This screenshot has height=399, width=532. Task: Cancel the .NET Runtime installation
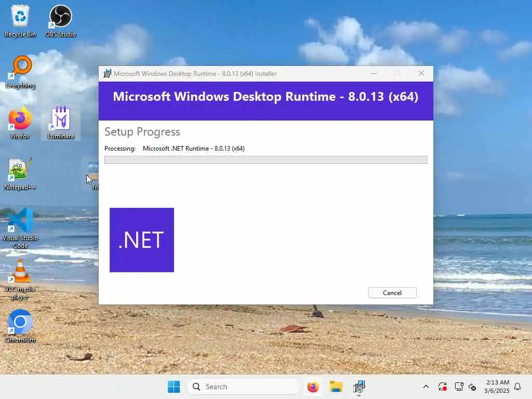392,293
